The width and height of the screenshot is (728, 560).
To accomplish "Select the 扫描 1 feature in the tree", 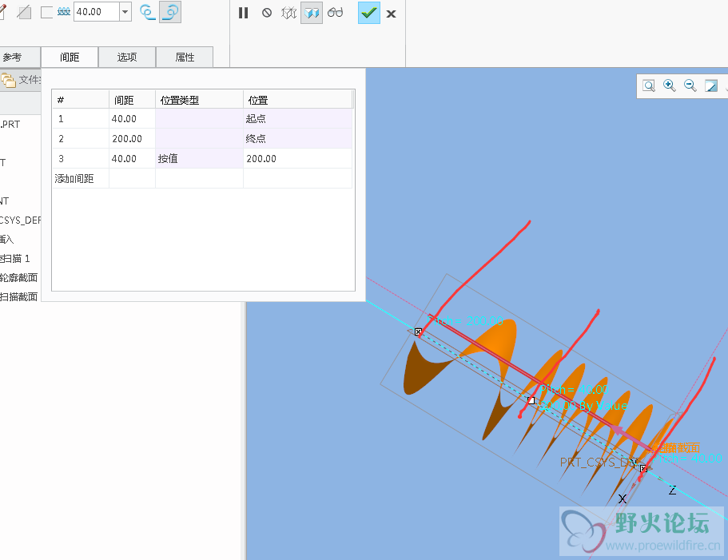I will point(15,258).
